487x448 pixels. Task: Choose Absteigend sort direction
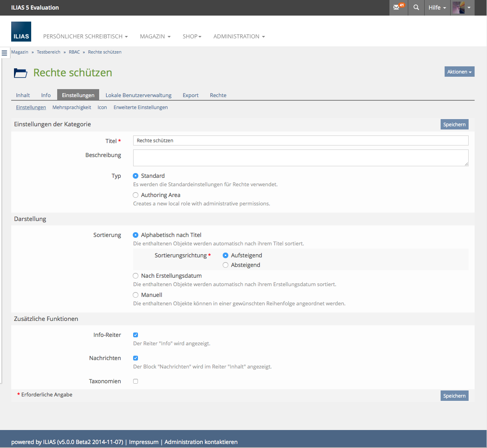226,265
